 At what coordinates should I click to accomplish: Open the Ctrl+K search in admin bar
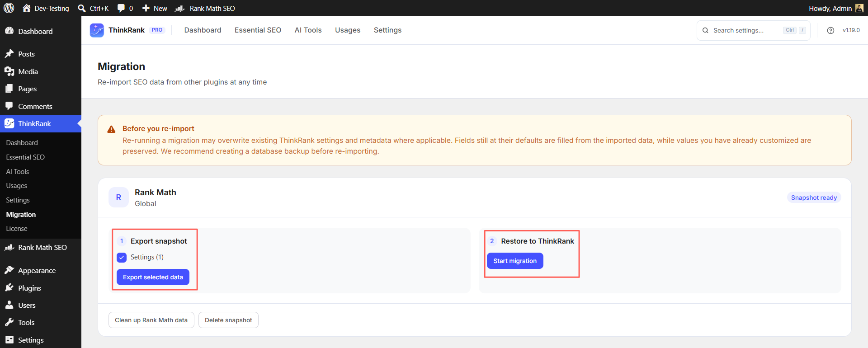coord(93,8)
